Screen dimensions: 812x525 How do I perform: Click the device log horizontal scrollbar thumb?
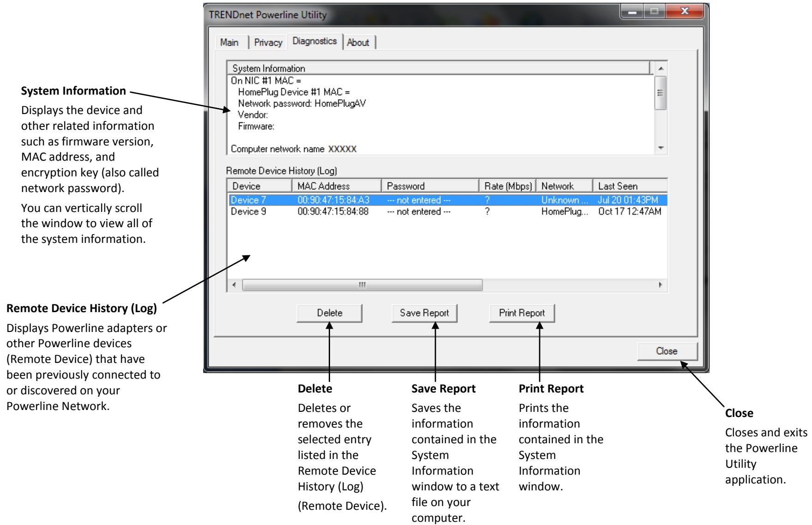coord(362,285)
